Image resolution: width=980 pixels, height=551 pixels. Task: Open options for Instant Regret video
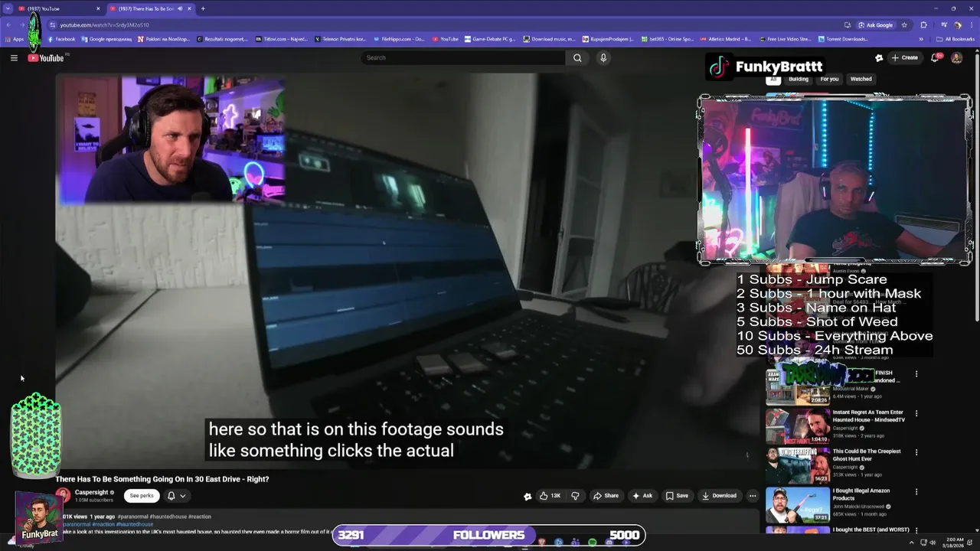(x=916, y=413)
